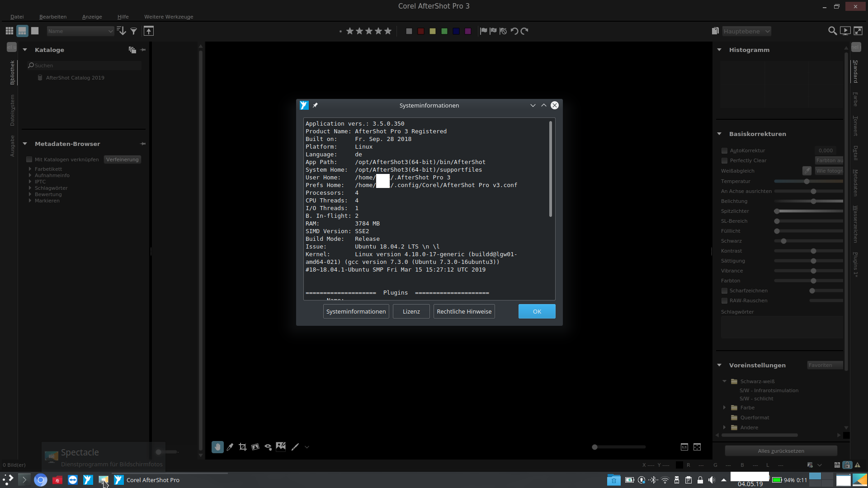Toggle the lock icon in status bar
The height and width of the screenshot is (488, 868).
pos(847,465)
